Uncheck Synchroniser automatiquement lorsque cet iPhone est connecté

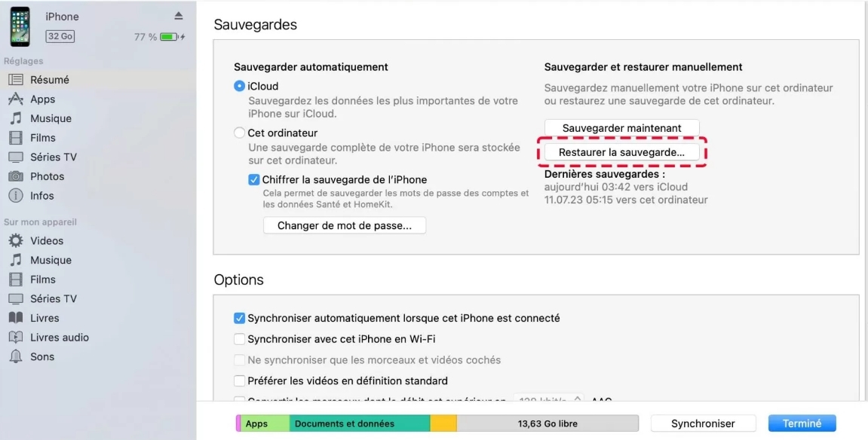point(239,318)
